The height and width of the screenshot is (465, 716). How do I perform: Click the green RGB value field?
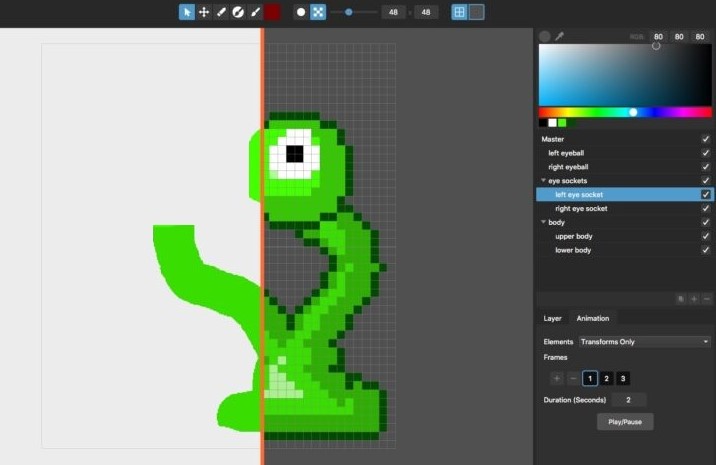point(679,37)
